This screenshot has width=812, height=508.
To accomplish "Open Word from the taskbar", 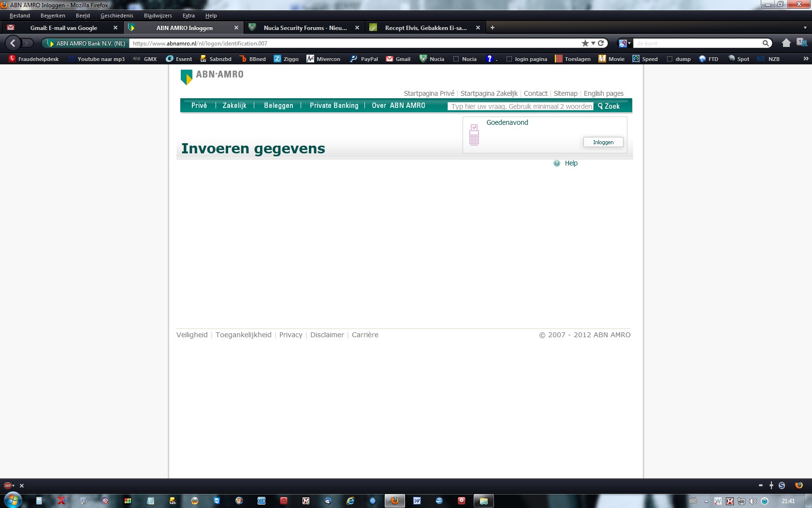I will [417, 501].
